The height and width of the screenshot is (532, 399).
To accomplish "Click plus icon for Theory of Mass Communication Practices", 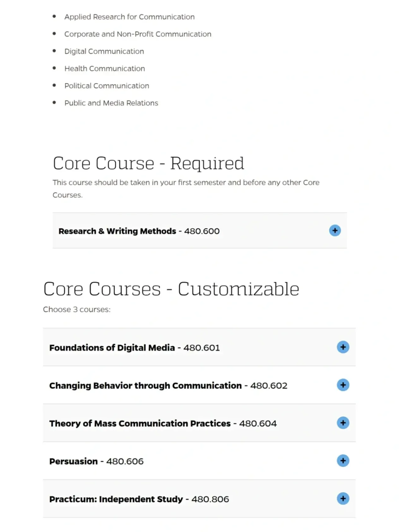I will (x=343, y=423).
